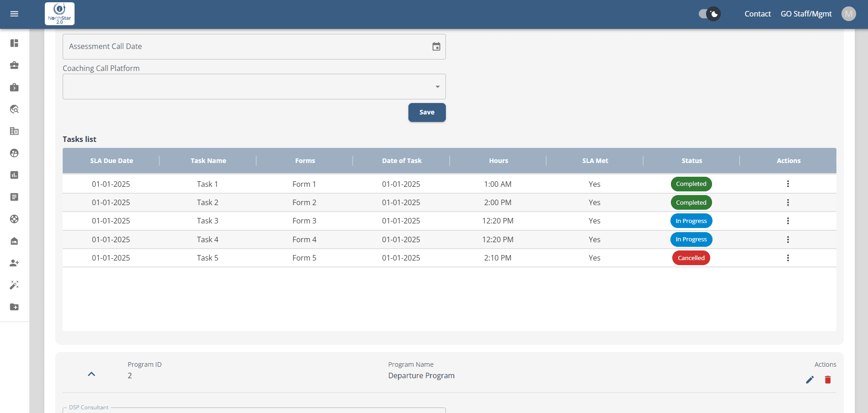Click the globe search sidebar icon
Image resolution: width=868 pixels, height=413 pixels.
coord(14,109)
